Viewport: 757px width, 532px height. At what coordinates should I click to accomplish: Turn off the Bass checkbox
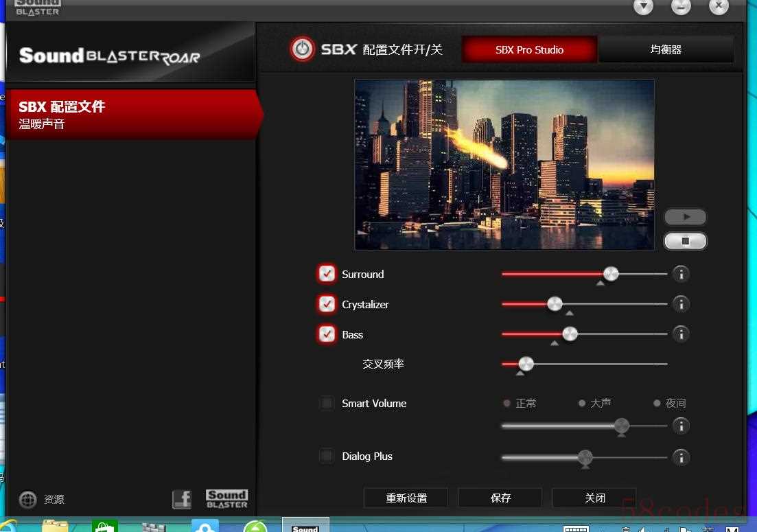(327, 334)
